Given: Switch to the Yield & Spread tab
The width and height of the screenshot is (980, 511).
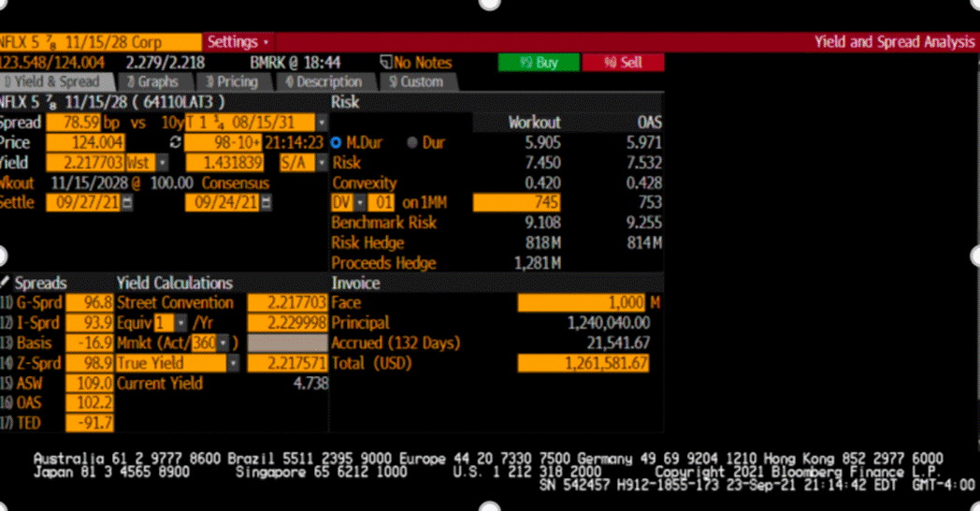Looking at the screenshot, I should coord(56,82).
